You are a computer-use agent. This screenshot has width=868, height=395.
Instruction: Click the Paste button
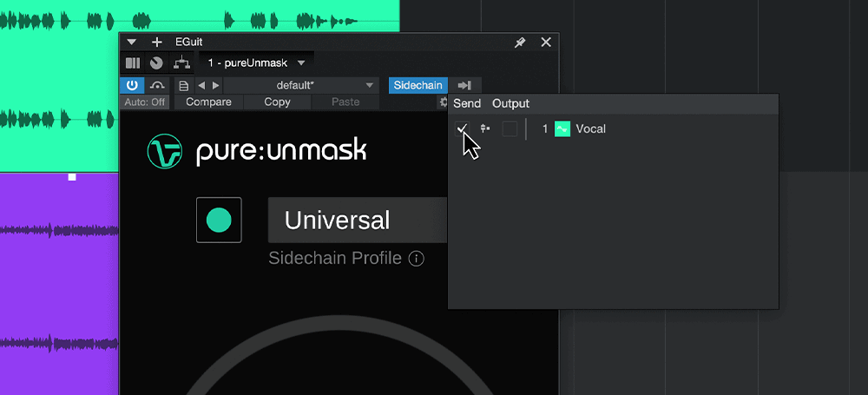pos(345,102)
